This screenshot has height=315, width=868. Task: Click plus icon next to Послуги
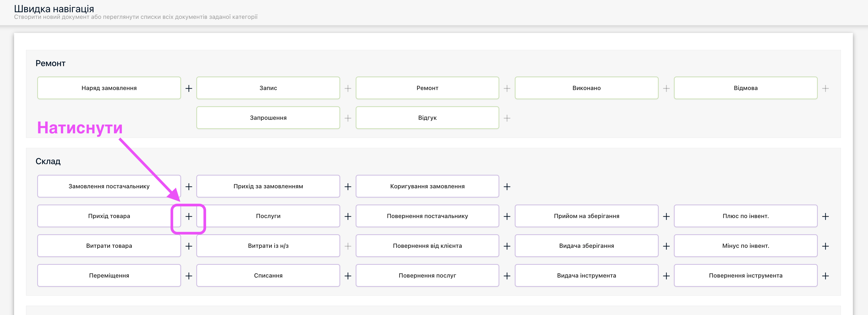(348, 216)
